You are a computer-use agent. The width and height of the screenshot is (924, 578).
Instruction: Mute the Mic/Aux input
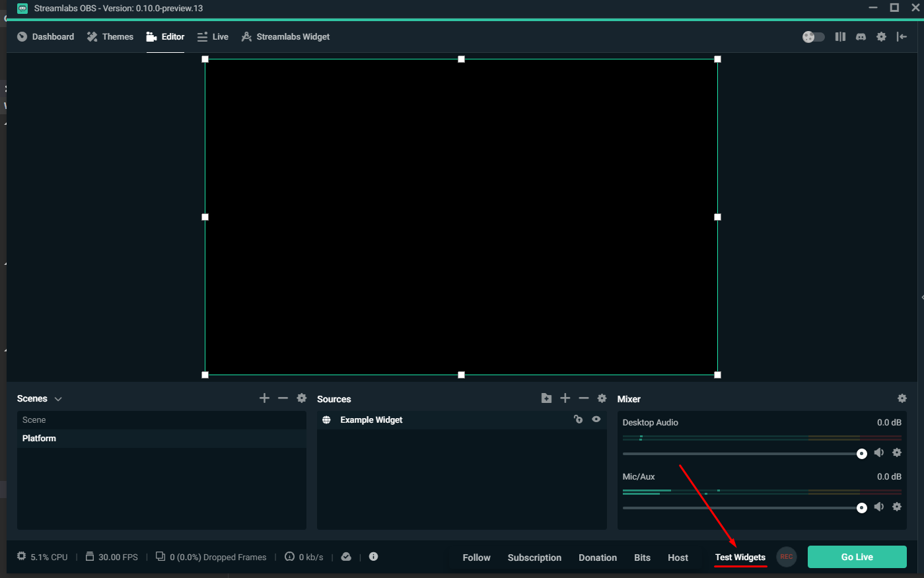[x=879, y=507]
